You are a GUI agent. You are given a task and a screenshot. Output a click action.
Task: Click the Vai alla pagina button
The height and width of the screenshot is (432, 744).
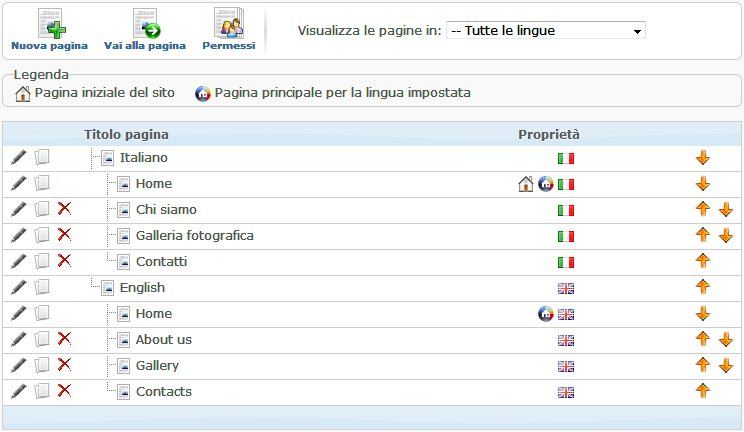pos(145,30)
